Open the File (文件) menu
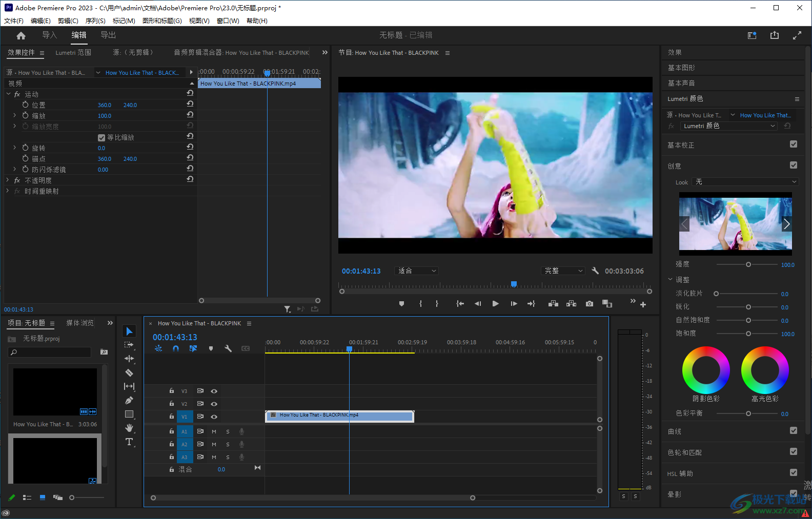 [x=14, y=21]
